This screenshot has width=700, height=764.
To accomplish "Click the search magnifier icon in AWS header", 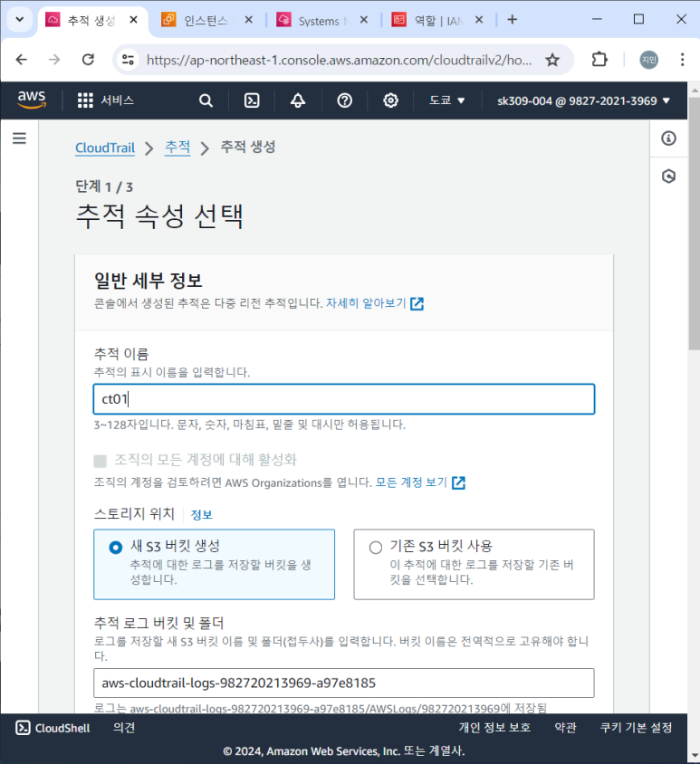I will coord(206,100).
